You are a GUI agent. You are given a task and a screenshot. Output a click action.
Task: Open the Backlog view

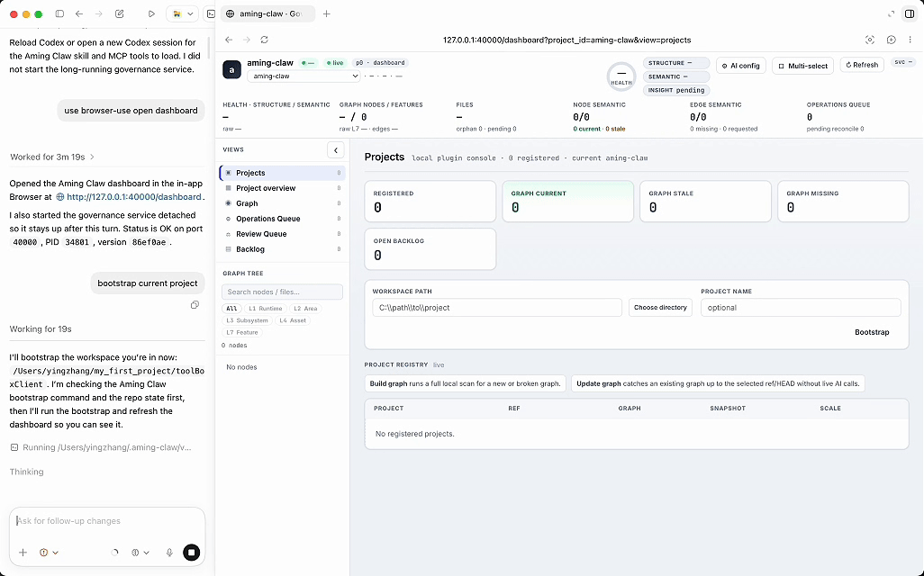282,249
